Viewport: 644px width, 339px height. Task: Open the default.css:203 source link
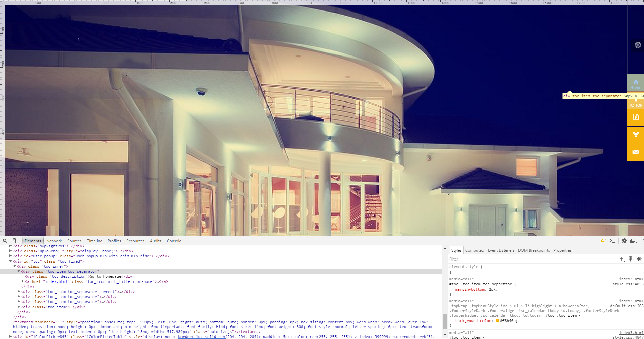pos(626,306)
